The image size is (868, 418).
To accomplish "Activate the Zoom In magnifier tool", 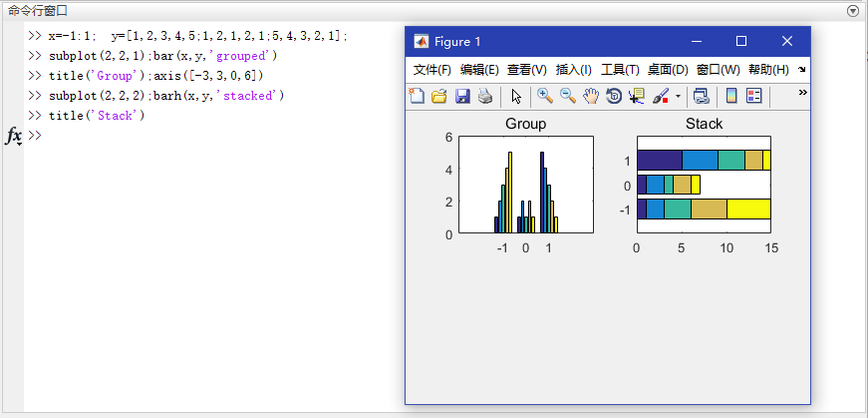I will (x=545, y=97).
